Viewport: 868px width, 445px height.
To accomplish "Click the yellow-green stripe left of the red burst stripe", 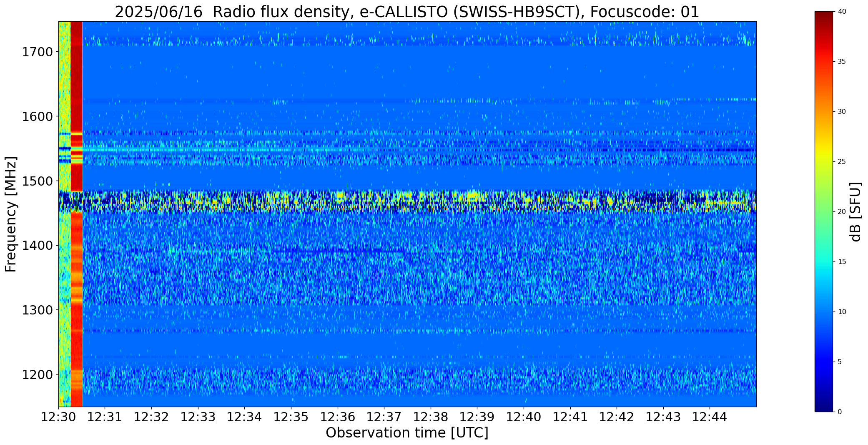I will [x=65, y=214].
